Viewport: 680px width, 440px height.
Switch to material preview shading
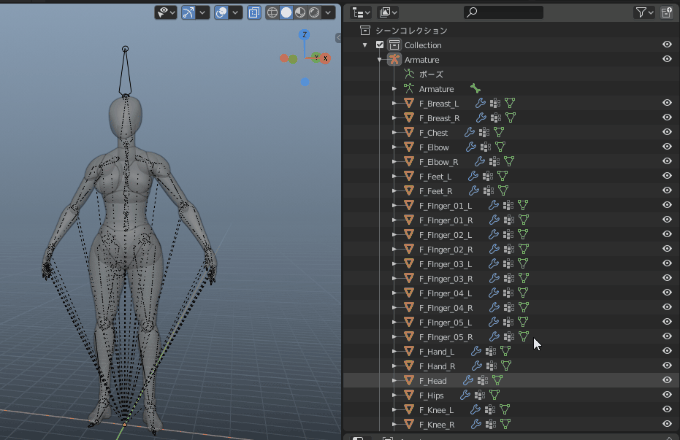click(300, 13)
